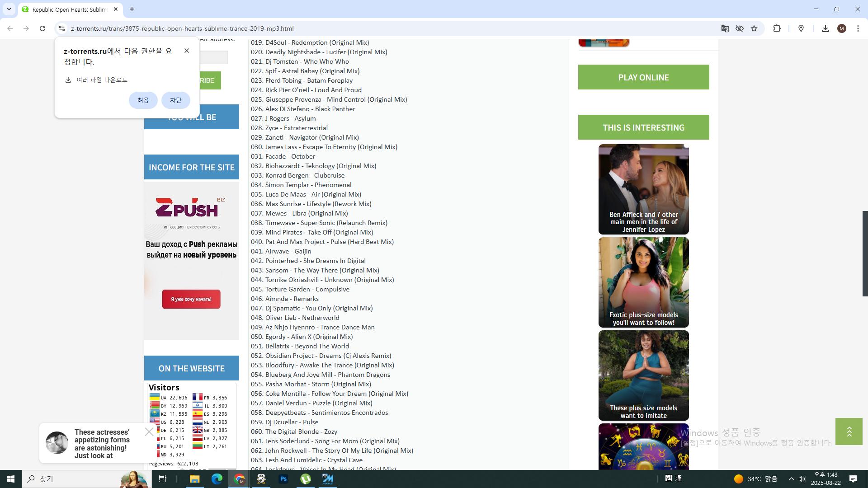This screenshot has width=868, height=488.
Task: Click the scroll-to-top green arrow button
Action: [849, 432]
